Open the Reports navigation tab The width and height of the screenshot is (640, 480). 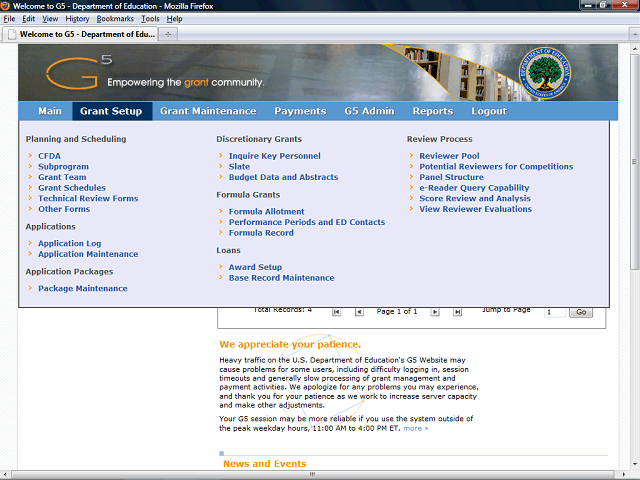click(x=433, y=111)
